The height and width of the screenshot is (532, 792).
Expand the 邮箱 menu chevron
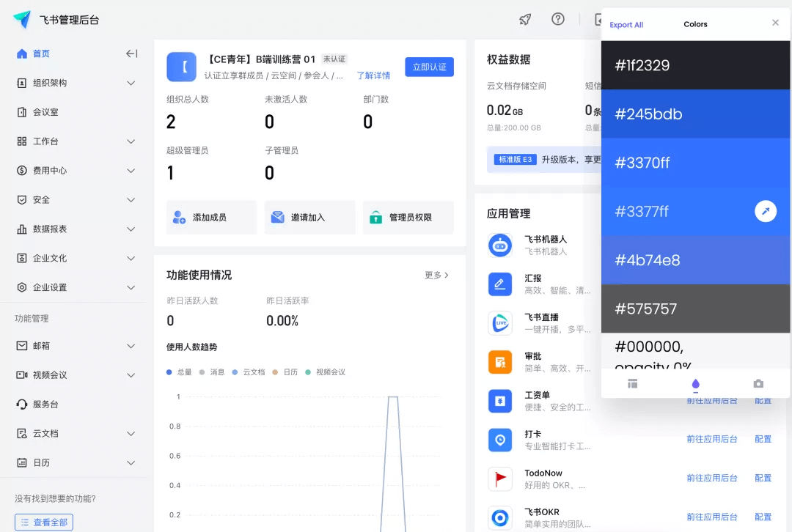point(131,346)
